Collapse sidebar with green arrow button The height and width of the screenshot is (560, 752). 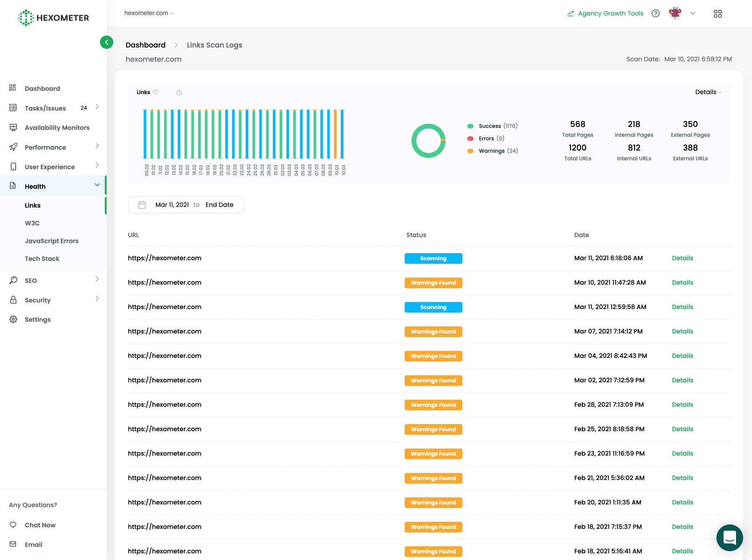click(107, 42)
